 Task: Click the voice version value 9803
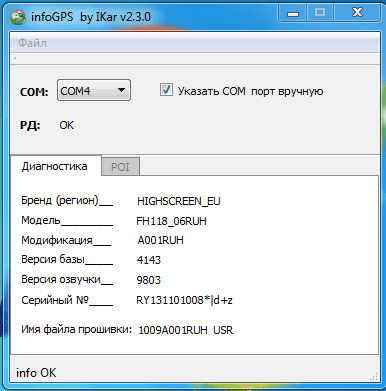tap(149, 280)
